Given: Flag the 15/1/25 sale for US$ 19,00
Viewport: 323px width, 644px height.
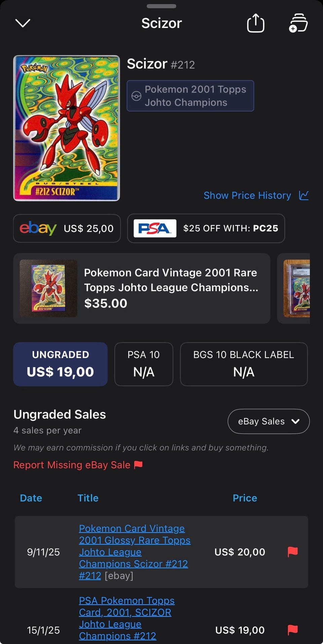Looking at the screenshot, I should 293,630.
